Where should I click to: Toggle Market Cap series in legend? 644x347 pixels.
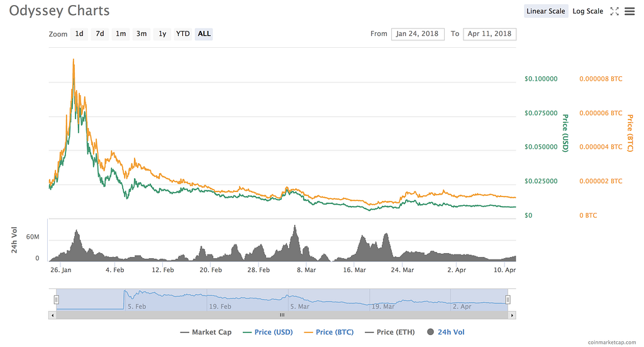[x=206, y=332]
